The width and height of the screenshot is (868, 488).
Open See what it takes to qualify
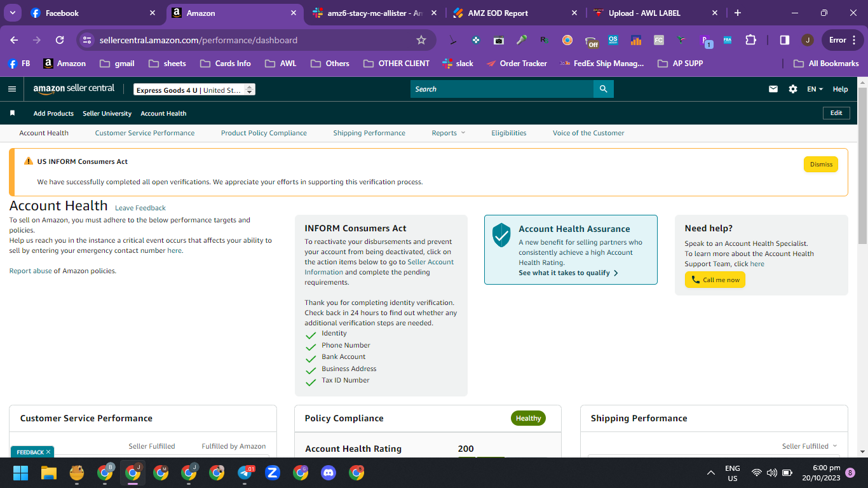tap(568, 273)
